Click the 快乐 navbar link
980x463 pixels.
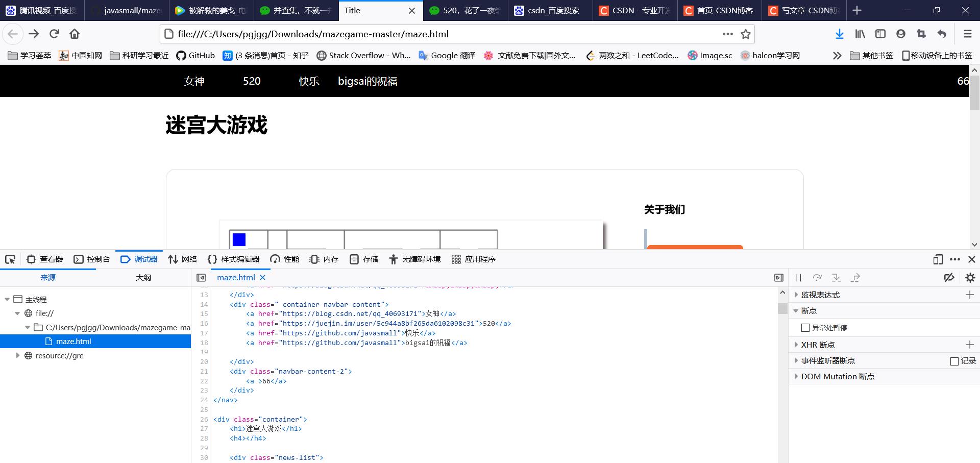coord(309,81)
